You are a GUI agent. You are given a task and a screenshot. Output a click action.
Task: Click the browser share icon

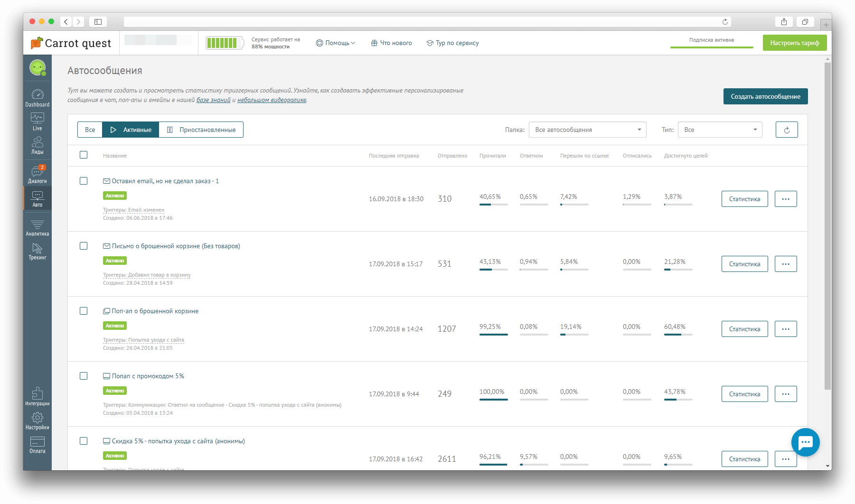tap(784, 21)
